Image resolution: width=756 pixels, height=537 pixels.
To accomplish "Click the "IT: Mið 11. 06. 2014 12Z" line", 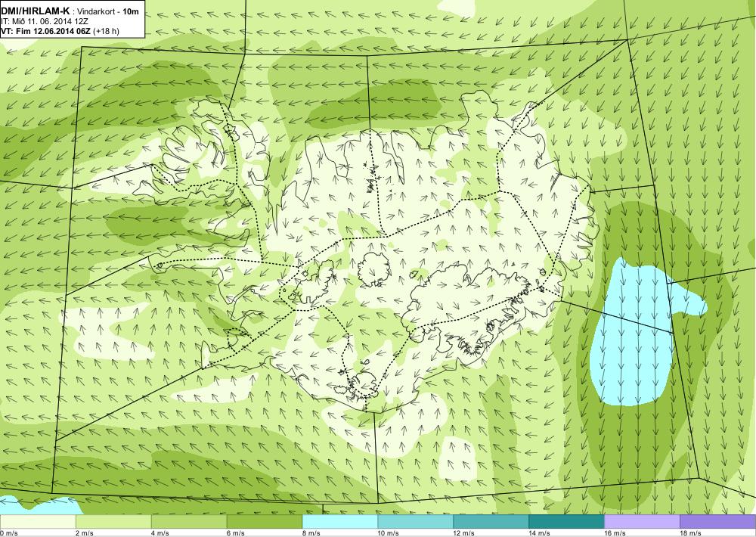I will click(45, 22).
